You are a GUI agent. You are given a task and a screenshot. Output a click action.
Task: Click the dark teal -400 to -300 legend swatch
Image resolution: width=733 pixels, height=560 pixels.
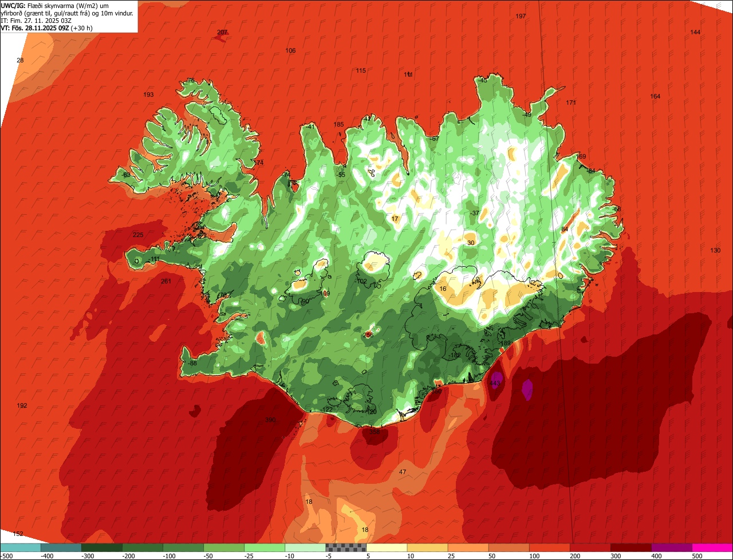coord(61,547)
